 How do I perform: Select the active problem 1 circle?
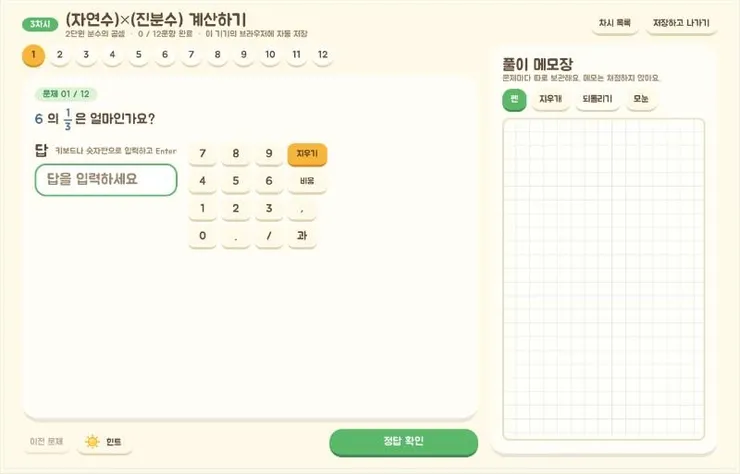tap(34, 55)
